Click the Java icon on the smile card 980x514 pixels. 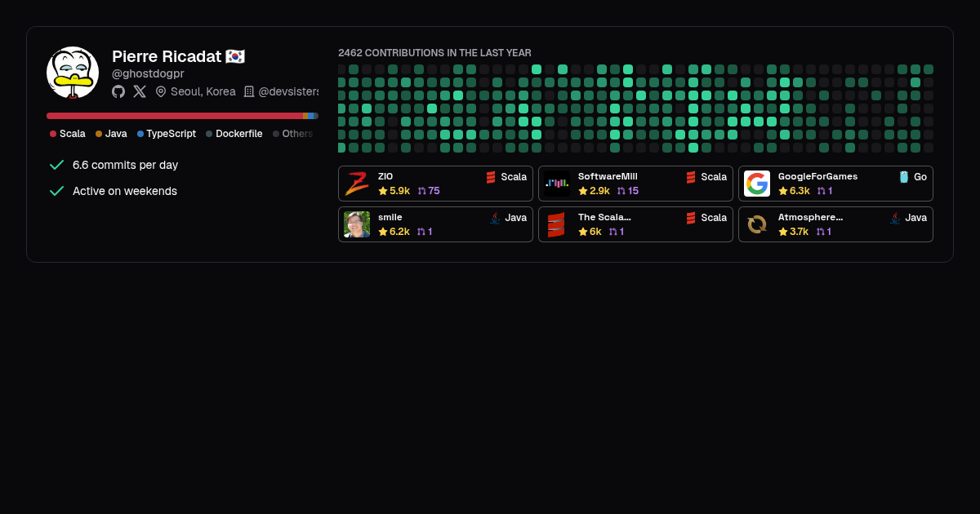(x=495, y=218)
